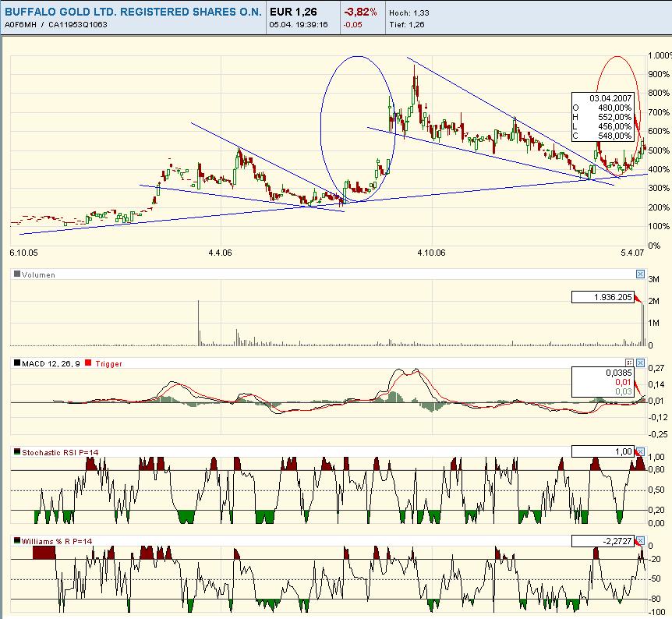Screen dimensions: 672x619
Task: Close the MACD indicator panel
Action: tap(640, 363)
